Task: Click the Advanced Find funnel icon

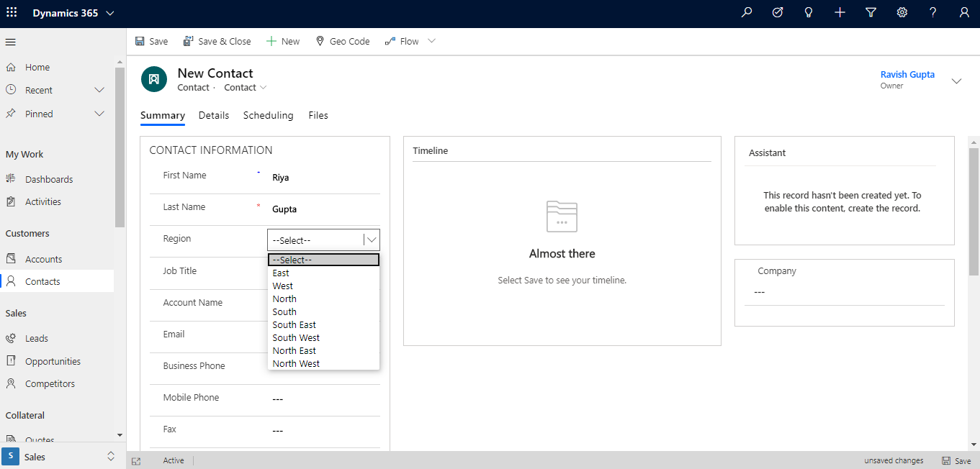Action: coord(871,12)
